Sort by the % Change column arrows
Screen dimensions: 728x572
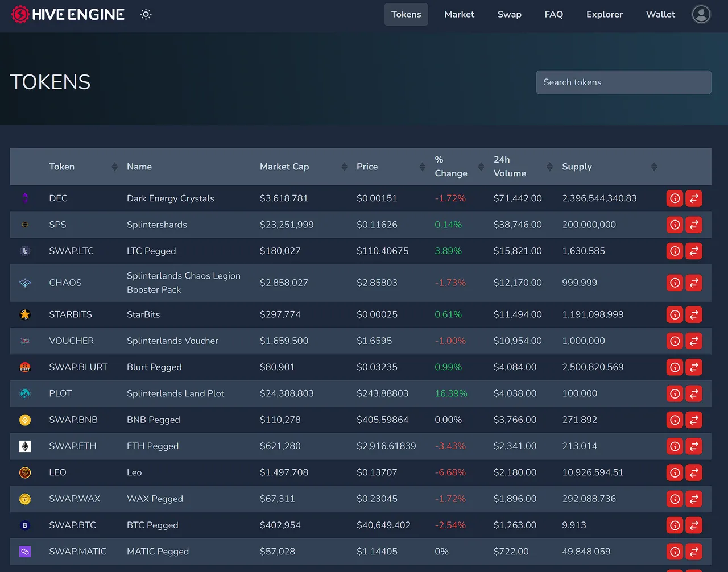click(x=481, y=167)
